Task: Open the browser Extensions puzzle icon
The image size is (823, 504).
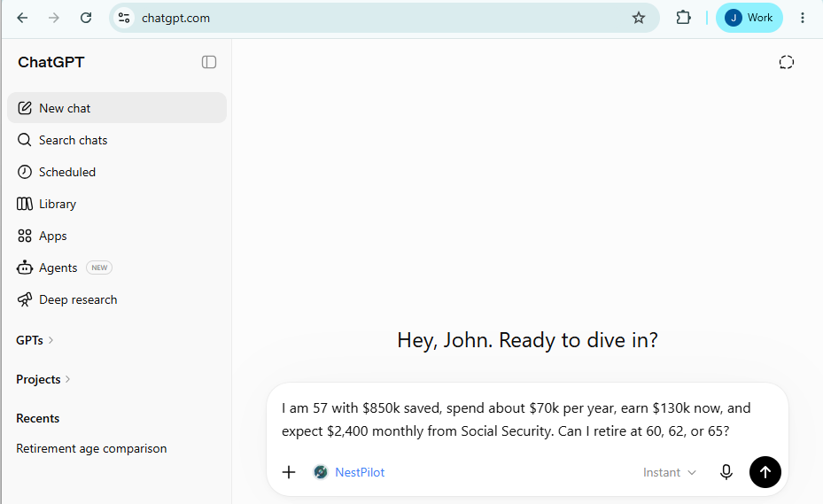Action: pos(683,18)
